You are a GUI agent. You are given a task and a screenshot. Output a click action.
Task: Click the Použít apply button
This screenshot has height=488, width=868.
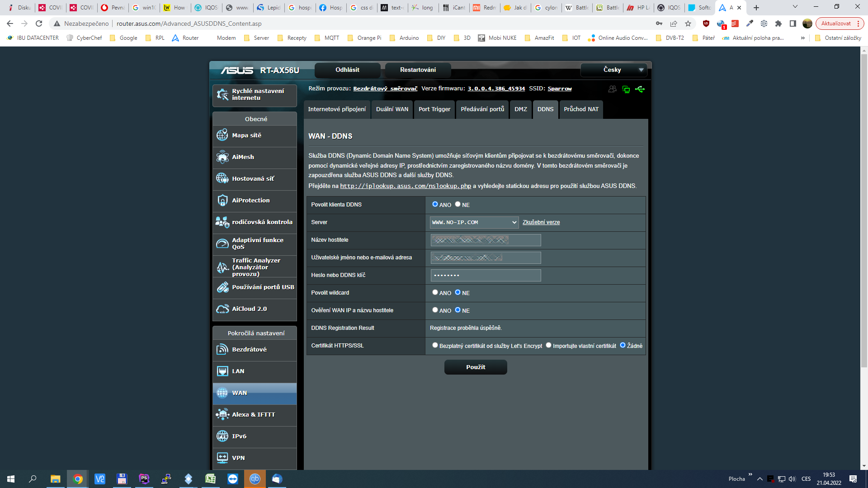click(476, 367)
